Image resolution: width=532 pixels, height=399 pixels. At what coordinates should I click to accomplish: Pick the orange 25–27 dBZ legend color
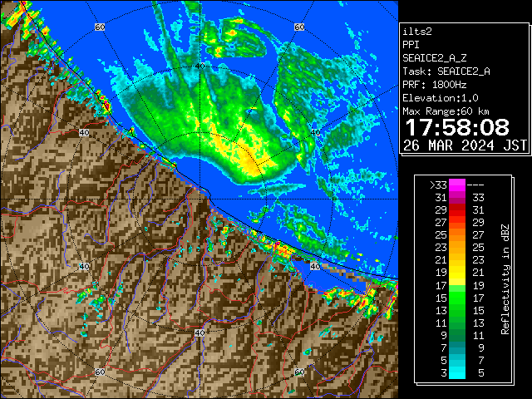pyautogui.click(x=457, y=235)
